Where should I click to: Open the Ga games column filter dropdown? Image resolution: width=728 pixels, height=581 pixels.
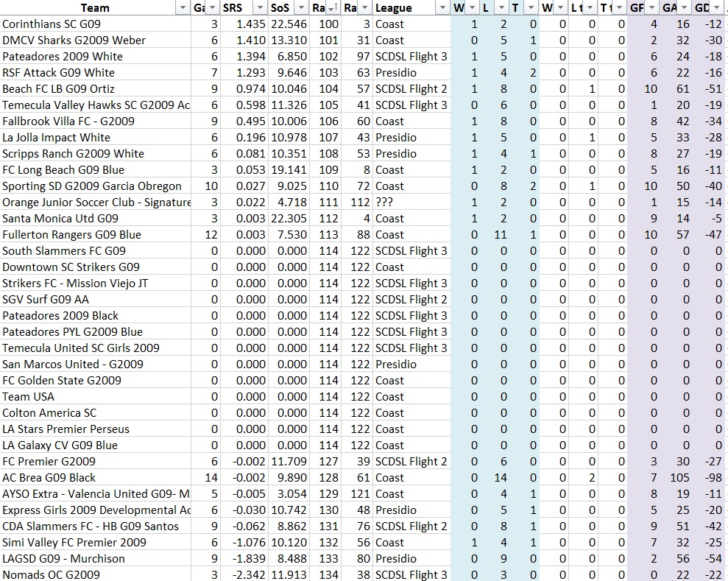click(212, 7)
